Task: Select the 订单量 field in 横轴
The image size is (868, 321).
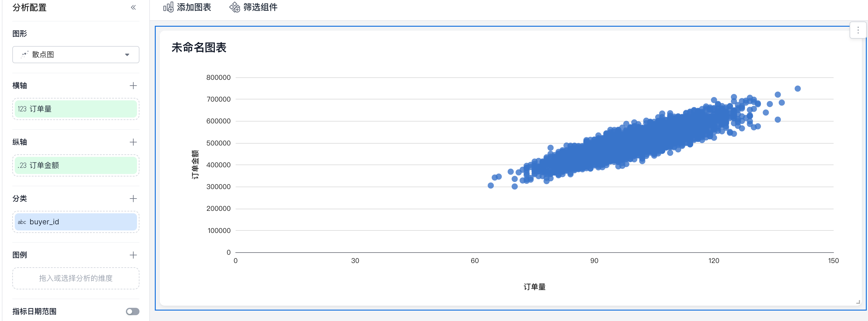Action: pos(76,109)
